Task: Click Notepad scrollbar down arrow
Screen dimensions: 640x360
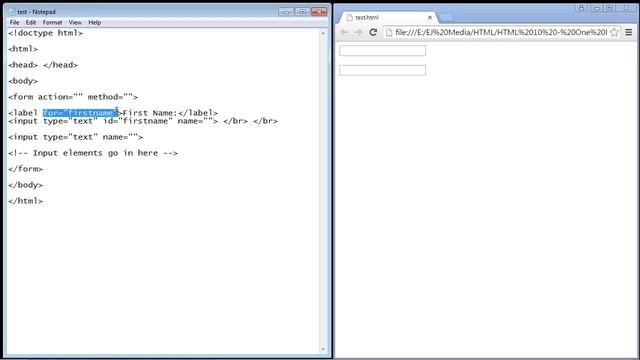Action: pyautogui.click(x=323, y=349)
